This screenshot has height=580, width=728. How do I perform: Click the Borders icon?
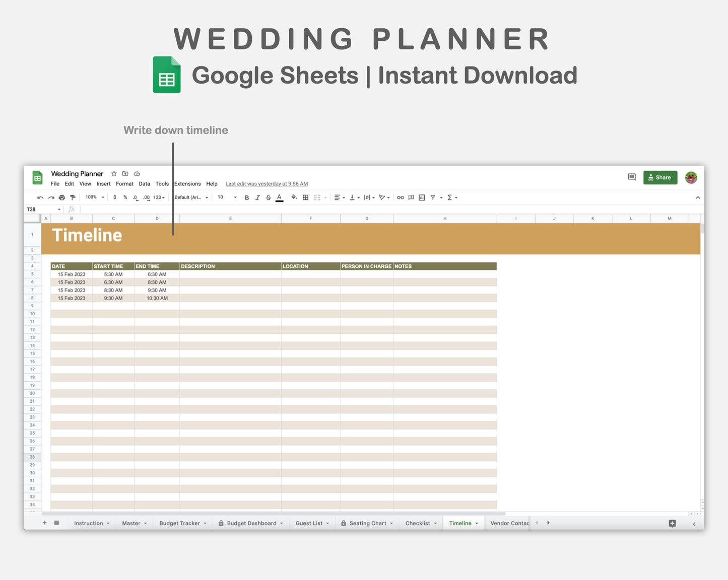(306, 197)
